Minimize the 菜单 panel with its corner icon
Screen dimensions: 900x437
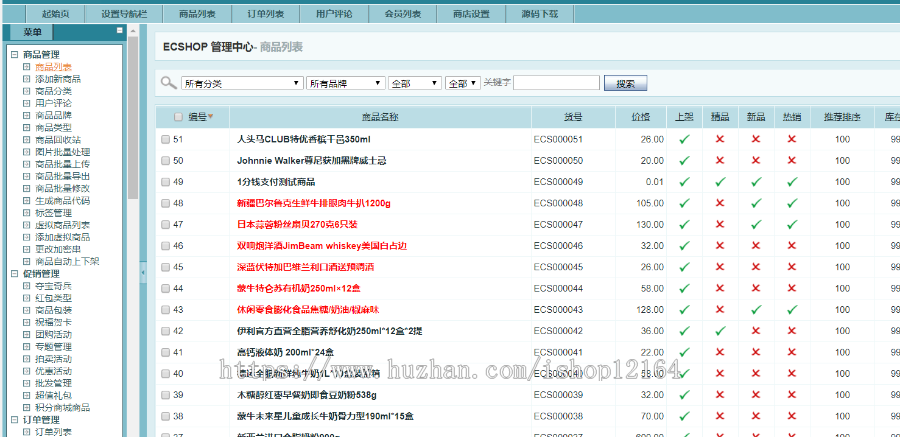[119, 30]
